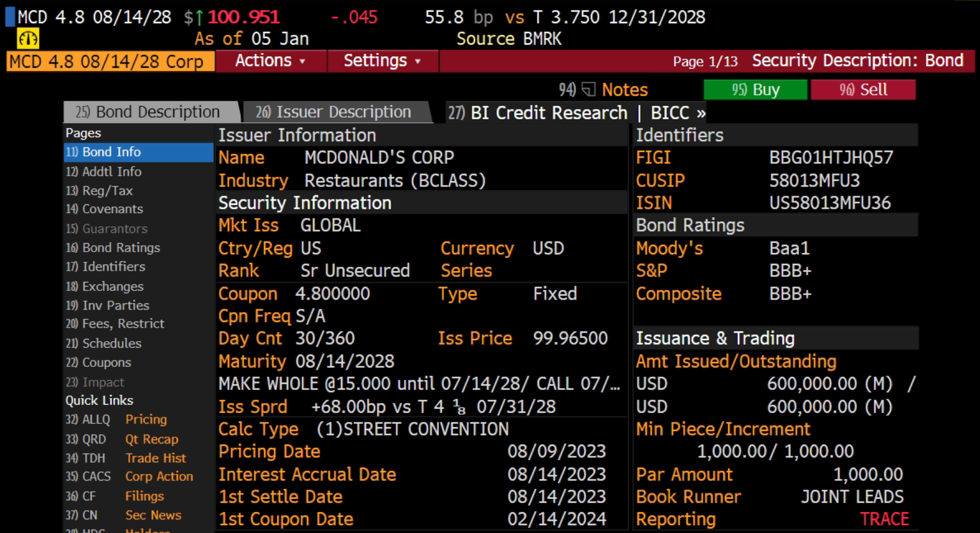Click the yellow gauge icon under the ticker
Viewport: 980px width, 533px height.
point(28,39)
